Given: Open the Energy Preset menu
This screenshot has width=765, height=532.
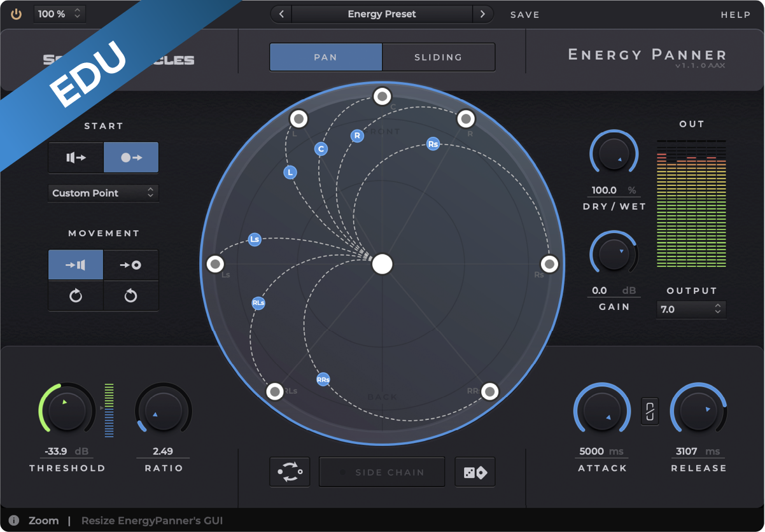Looking at the screenshot, I should 382,14.
